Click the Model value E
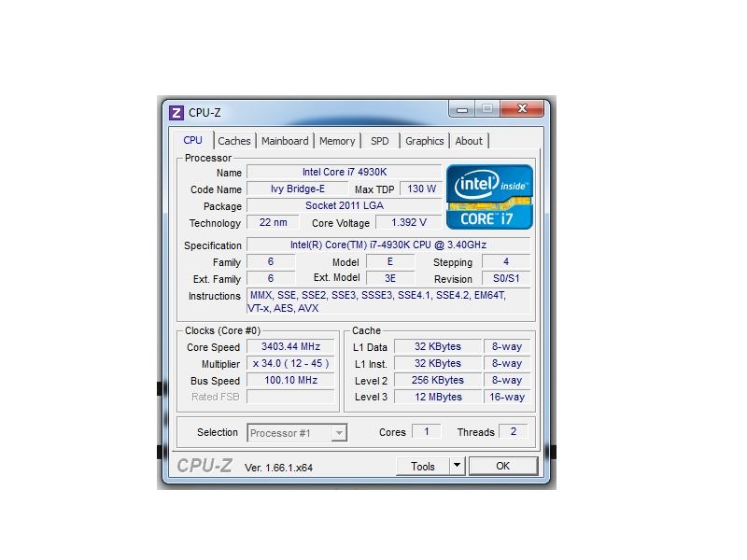 tap(390, 261)
